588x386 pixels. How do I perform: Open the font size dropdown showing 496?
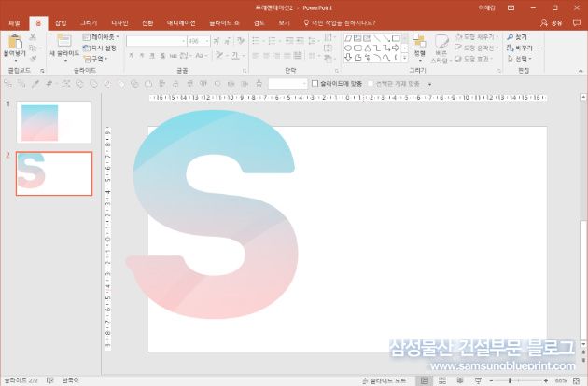207,41
